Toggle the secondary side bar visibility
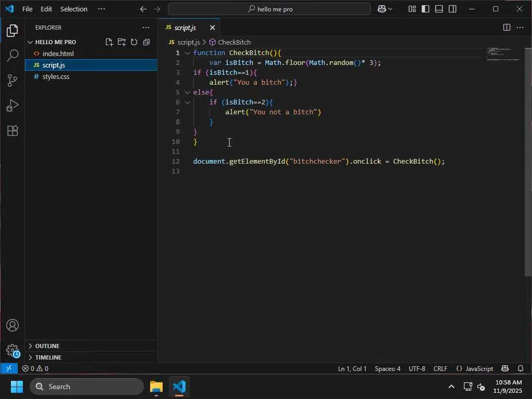The image size is (532, 399). (x=453, y=9)
